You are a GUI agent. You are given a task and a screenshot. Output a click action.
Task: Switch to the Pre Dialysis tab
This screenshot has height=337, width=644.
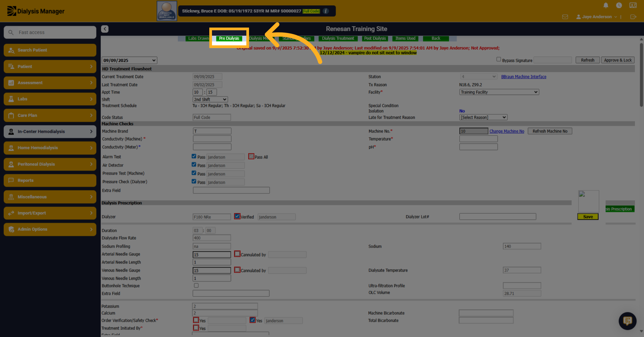(x=229, y=38)
